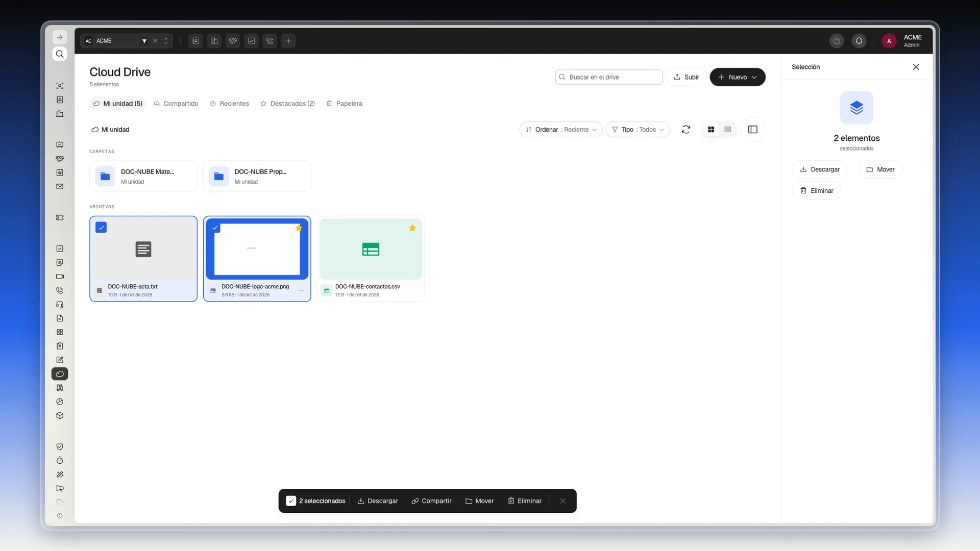980x551 pixels.
Task: Click Eliminar in the bottom action bar
Action: pos(525,501)
